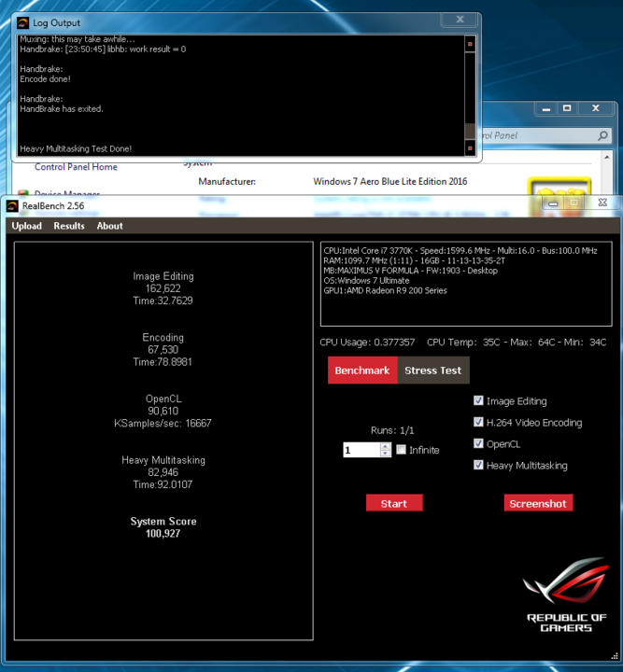Image resolution: width=623 pixels, height=672 pixels.
Task: Minimize the RealBench 2.56 window
Action: 553,203
